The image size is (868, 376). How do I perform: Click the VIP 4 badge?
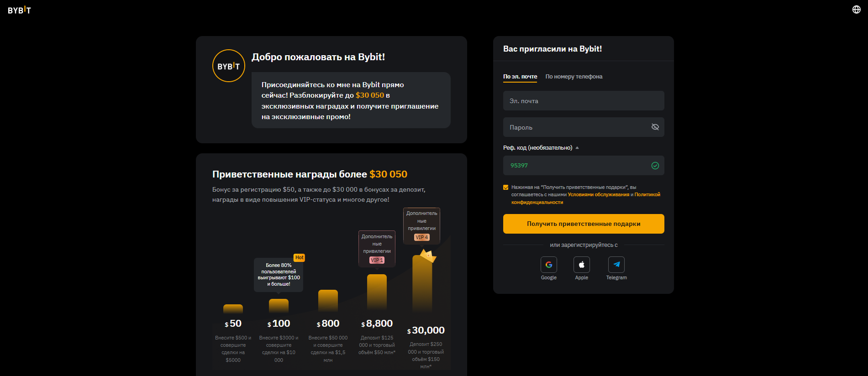(421, 237)
